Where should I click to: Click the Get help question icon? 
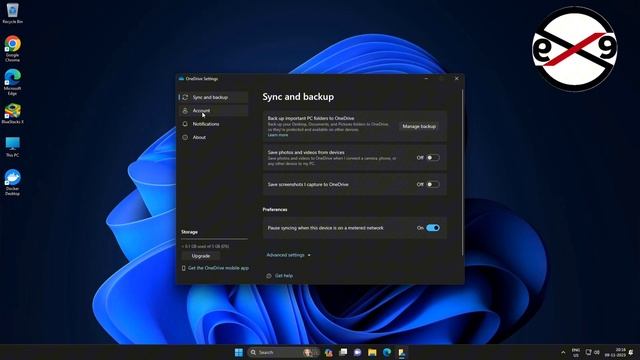269,276
